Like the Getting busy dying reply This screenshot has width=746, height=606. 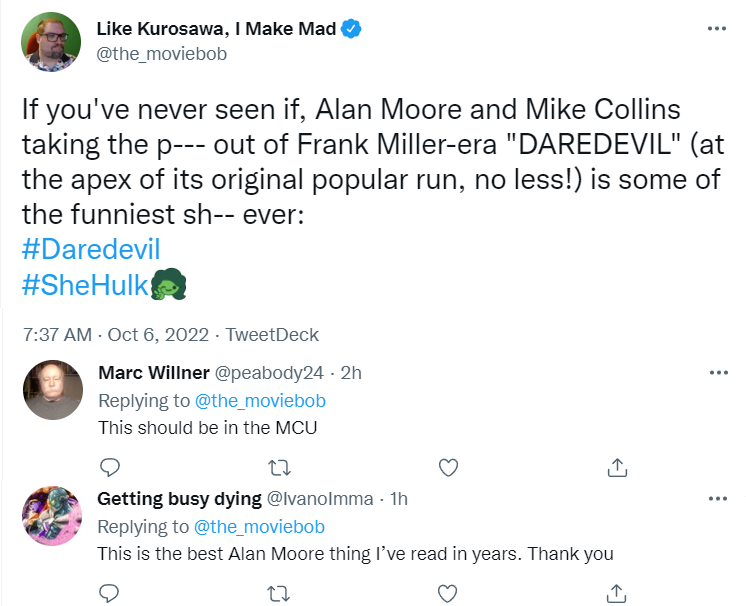pos(447,594)
